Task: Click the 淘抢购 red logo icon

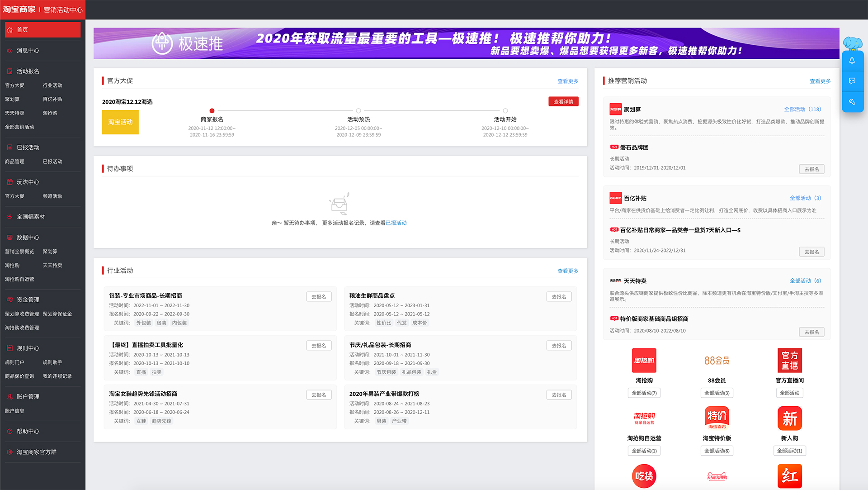Action: (x=644, y=361)
